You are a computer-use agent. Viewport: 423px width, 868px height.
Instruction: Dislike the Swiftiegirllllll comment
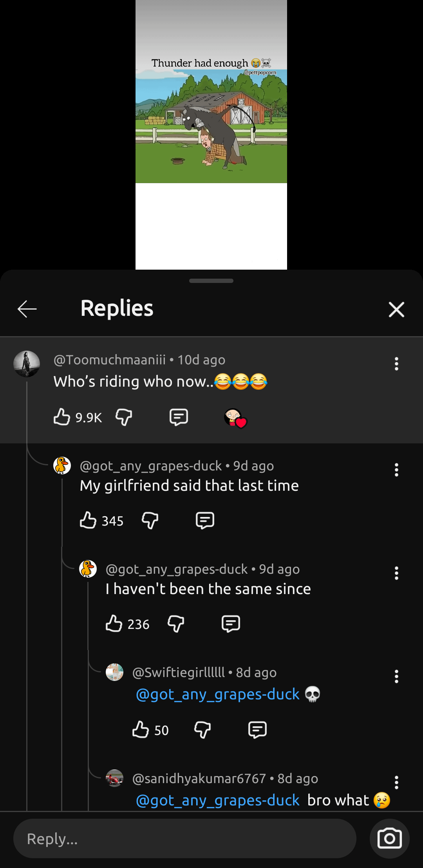[x=202, y=730]
